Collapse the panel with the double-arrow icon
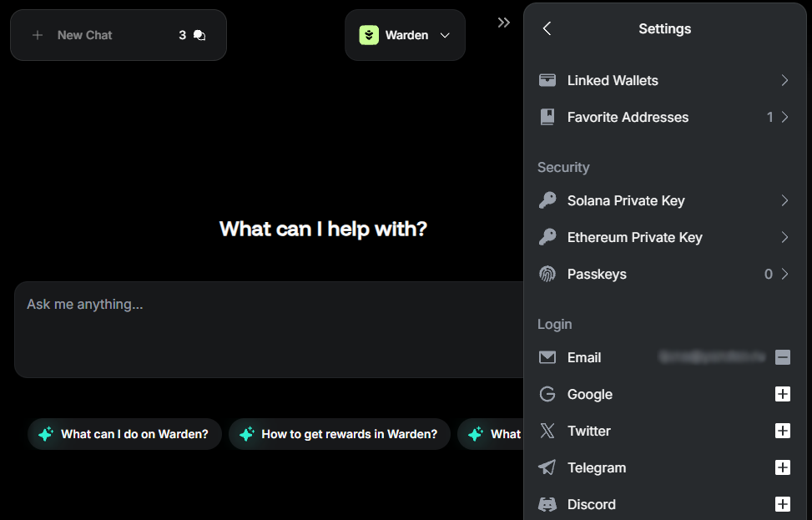 [x=504, y=23]
